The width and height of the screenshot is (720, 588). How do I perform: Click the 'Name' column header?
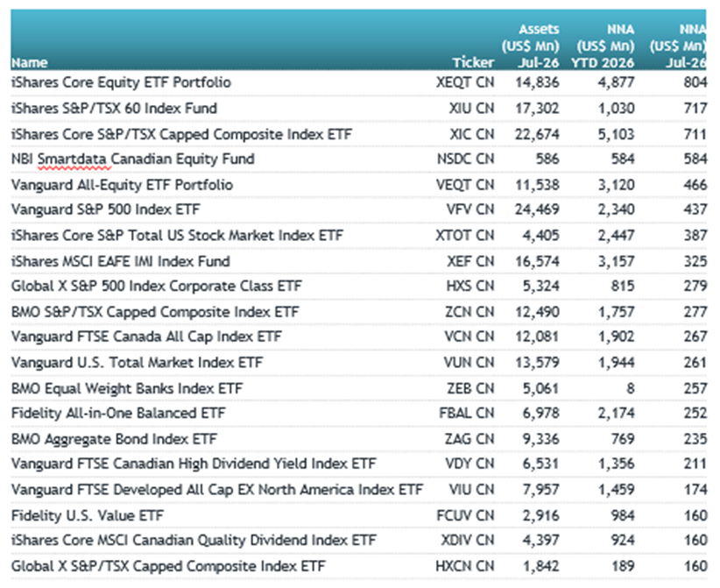point(30,62)
